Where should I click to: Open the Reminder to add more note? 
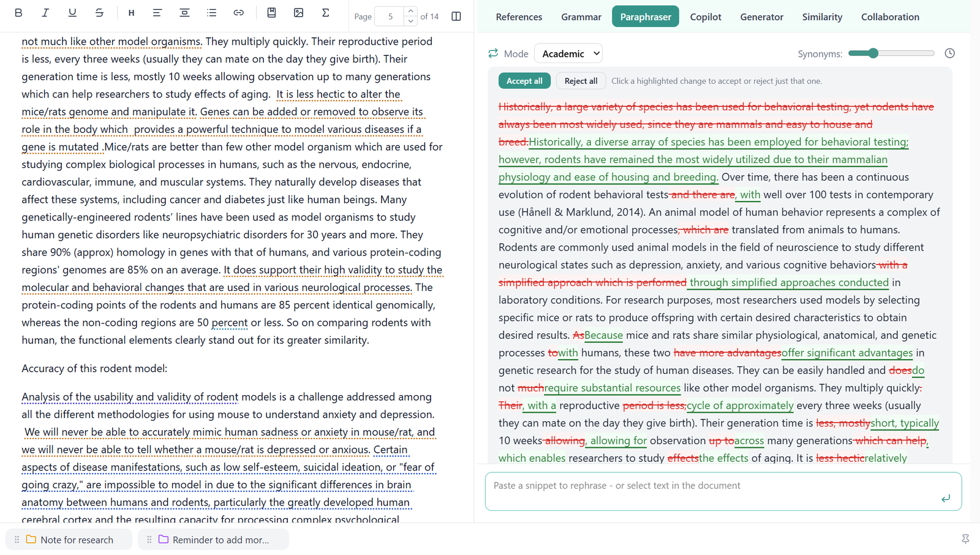213,540
